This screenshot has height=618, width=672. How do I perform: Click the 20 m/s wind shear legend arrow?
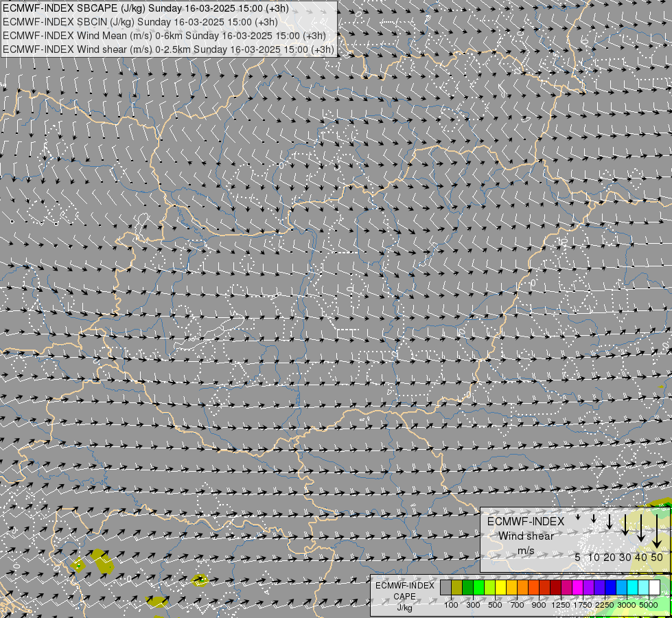coord(610,521)
